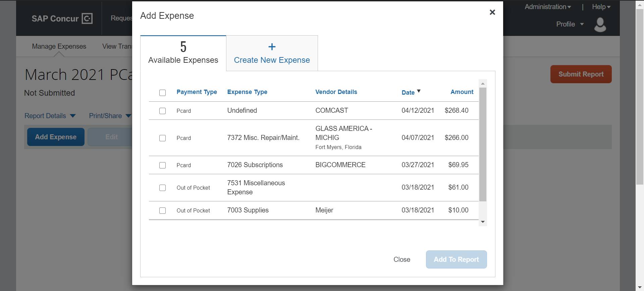Click the SAP Concur logo icon
The width and height of the screenshot is (644, 291).
[87, 18]
